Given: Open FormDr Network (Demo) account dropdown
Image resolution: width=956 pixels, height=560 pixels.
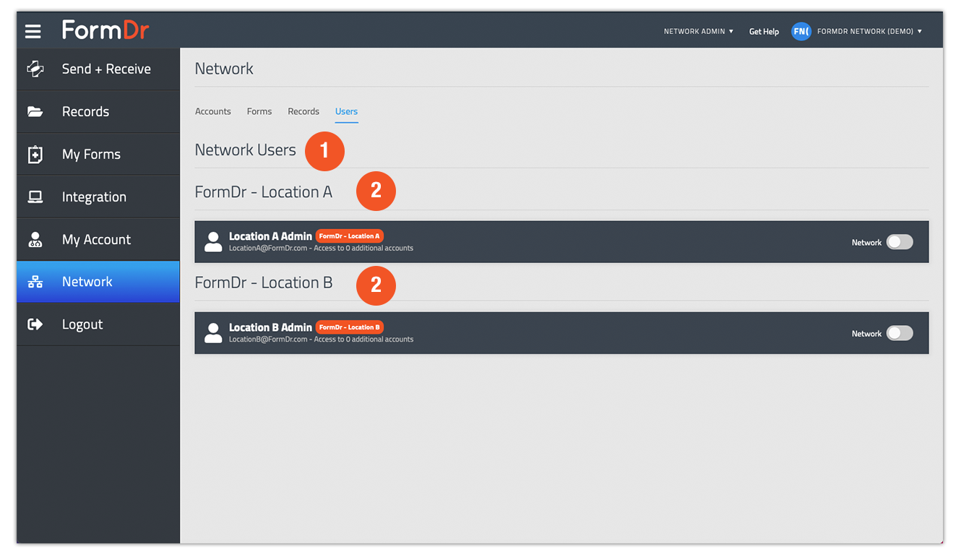Looking at the screenshot, I should [869, 32].
